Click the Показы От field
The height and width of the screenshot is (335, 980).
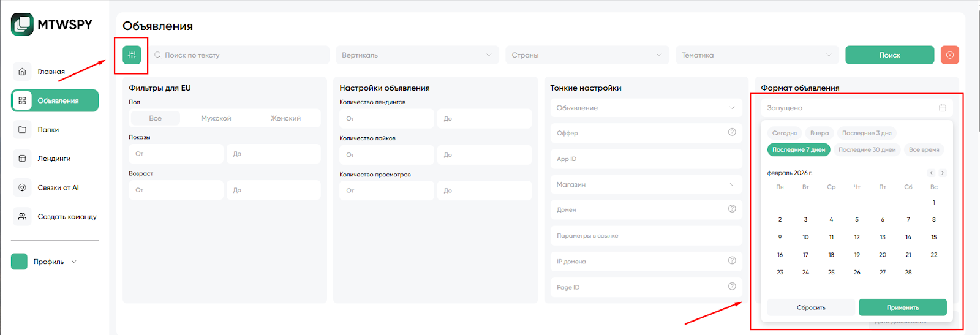(x=176, y=154)
